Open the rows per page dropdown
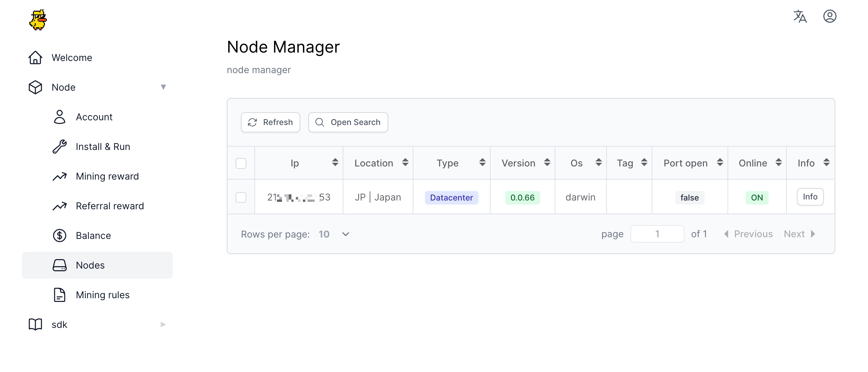 [334, 234]
